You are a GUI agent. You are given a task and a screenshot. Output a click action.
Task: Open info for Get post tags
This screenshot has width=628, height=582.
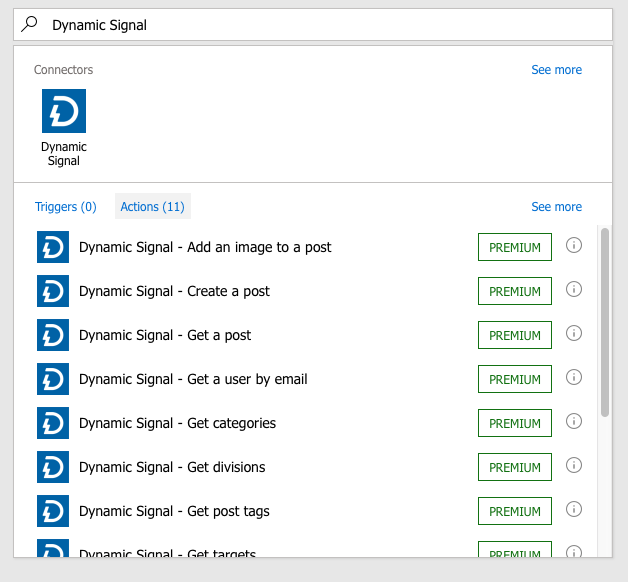pos(574,509)
